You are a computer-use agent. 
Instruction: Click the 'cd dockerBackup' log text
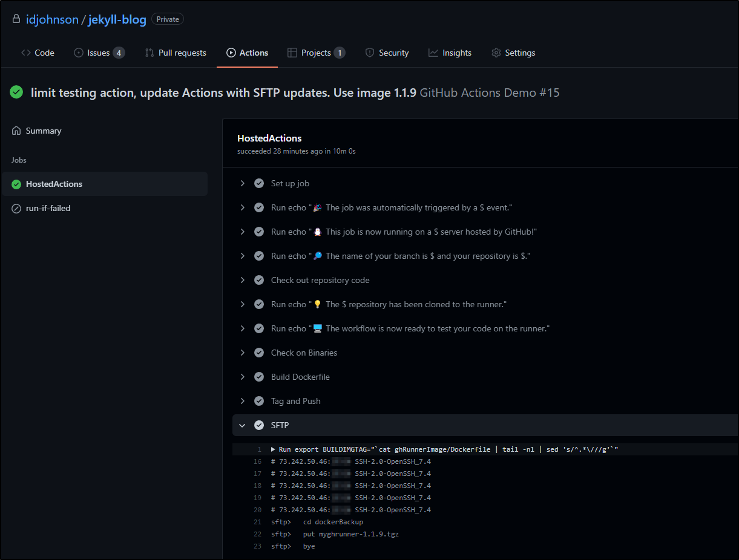coord(333,522)
